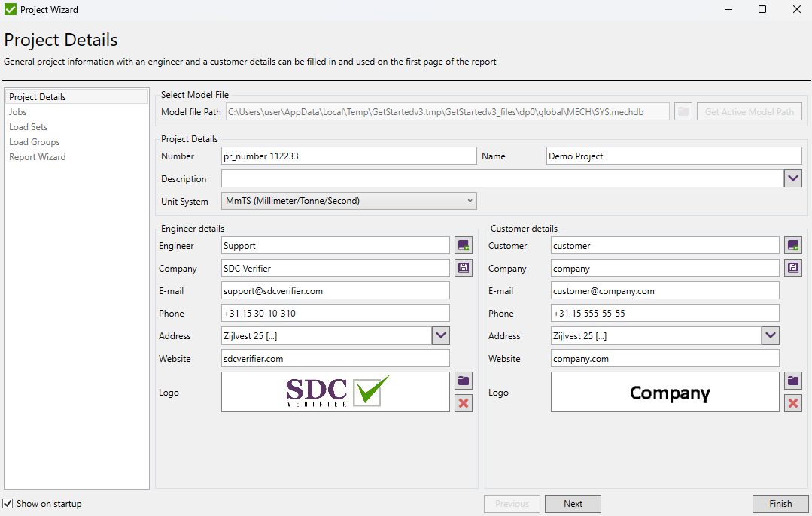Viewport: 812px width, 516px height.
Task: Open the Report Wizard page
Action: (37, 156)
